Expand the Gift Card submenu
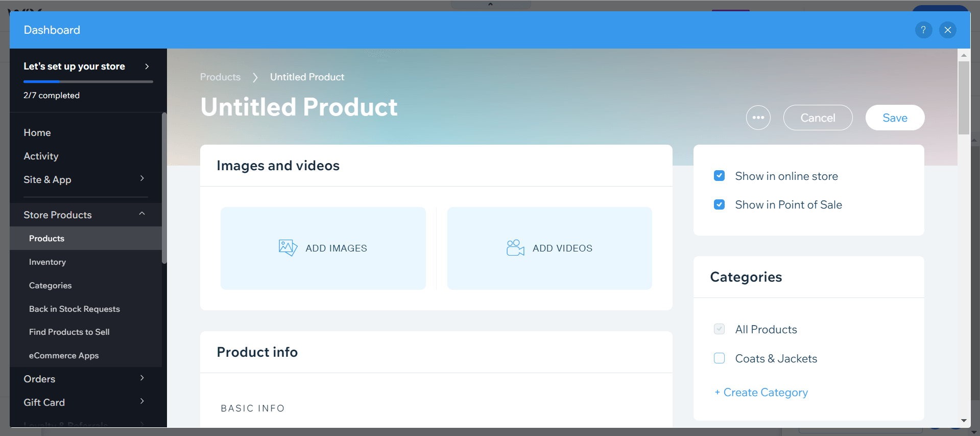The image size is (980, 436). tap(142, 401)
